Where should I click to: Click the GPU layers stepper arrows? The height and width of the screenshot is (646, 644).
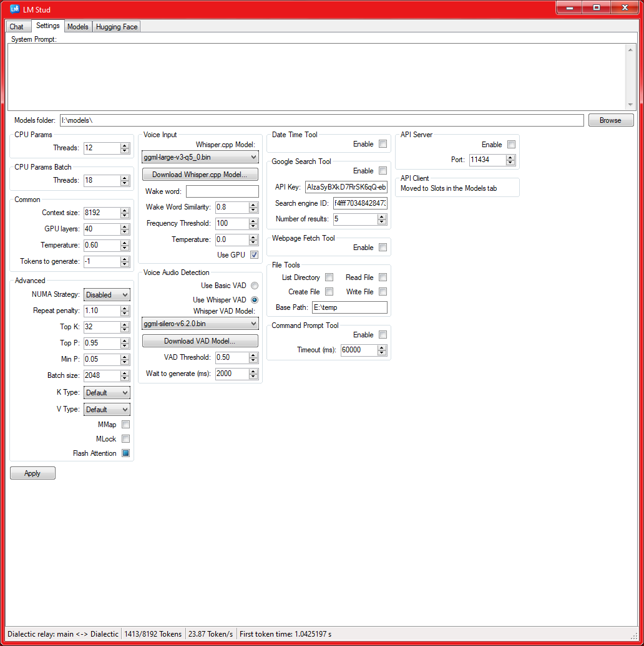coord(125,229)
